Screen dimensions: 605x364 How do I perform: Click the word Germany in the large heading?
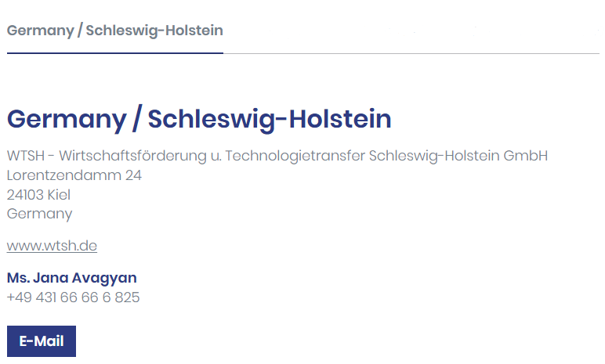point(66,120)
